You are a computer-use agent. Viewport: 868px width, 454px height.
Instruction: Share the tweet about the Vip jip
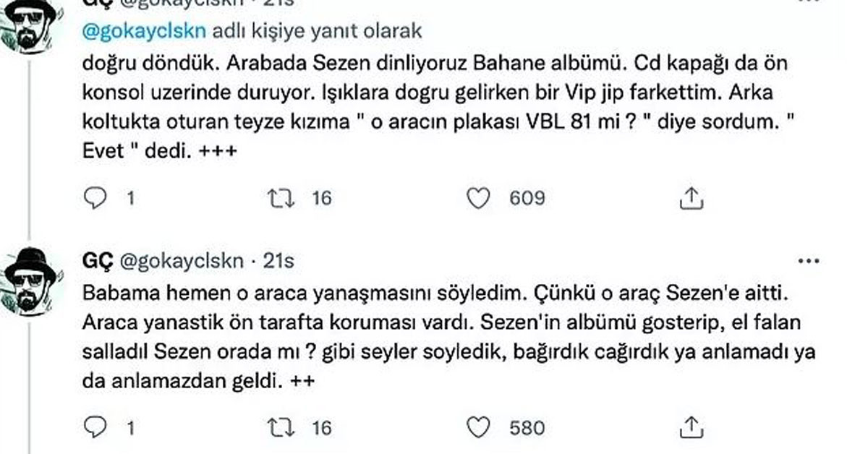click(690, 197)
